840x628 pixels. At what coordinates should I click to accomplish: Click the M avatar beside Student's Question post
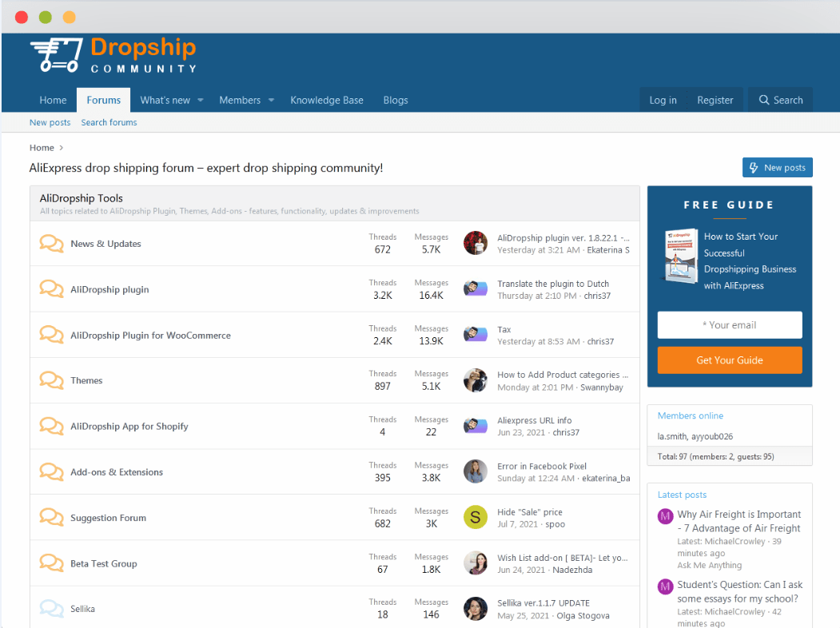pos(665,586)
